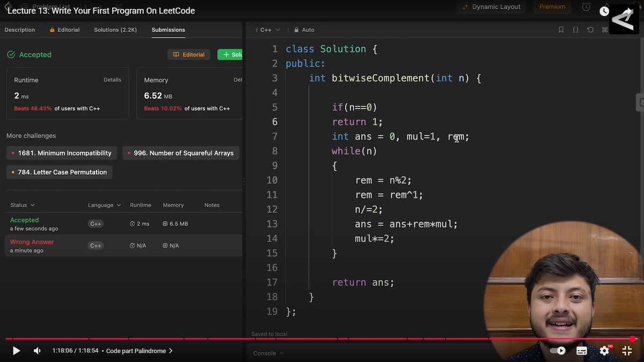Switch to the Editorial tab
The width and height of the screenshot is (644, 362).
[64, 30]
